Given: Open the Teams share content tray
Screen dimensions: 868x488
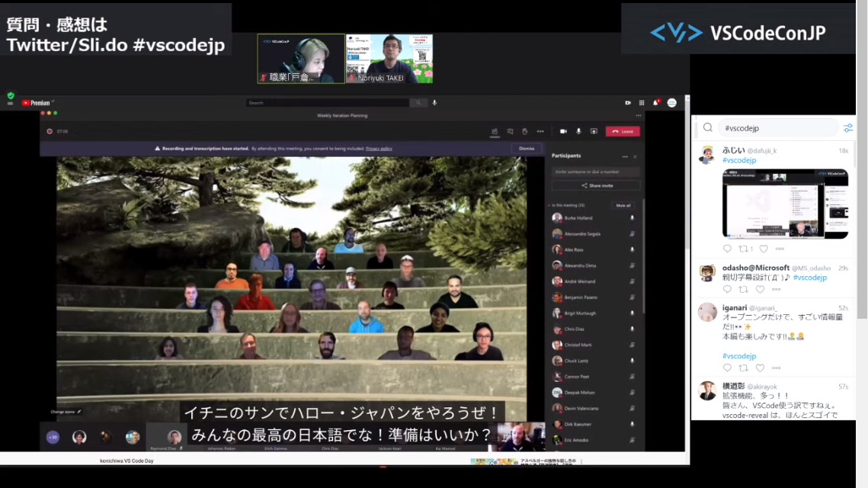Looking at the screenshot, I should pyautogui.click(x=594, y=132).
